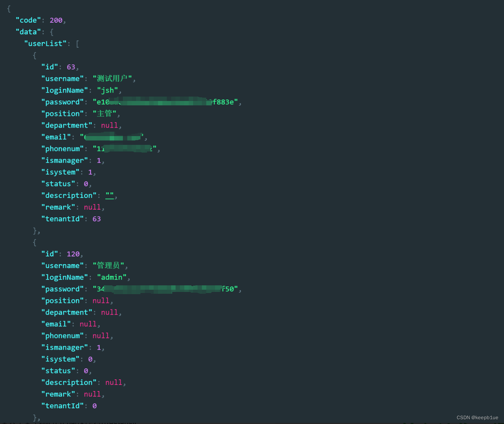Click the "code" key at top
Image resolution: width=504 pixels, height=424 pixels.
(x=28, y=20)
